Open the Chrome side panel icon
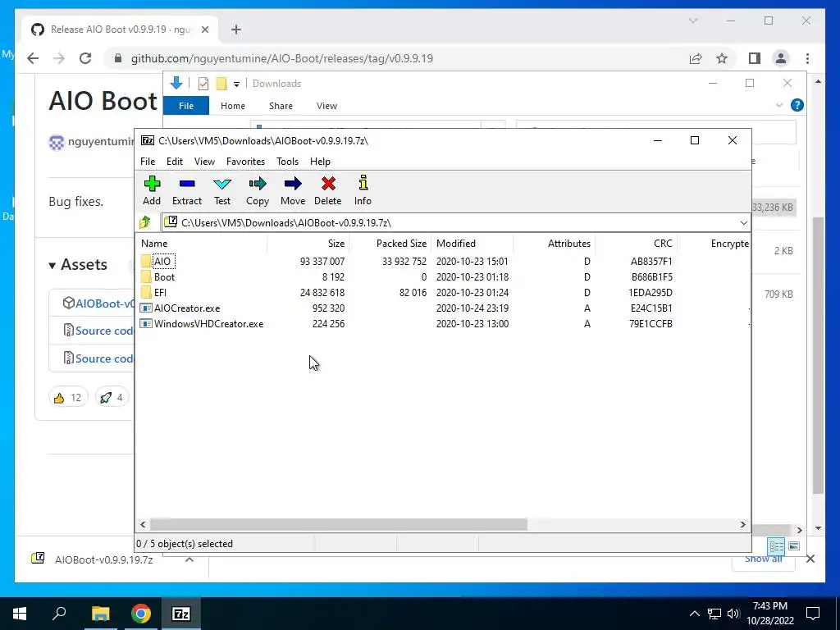 click(755, 58)
